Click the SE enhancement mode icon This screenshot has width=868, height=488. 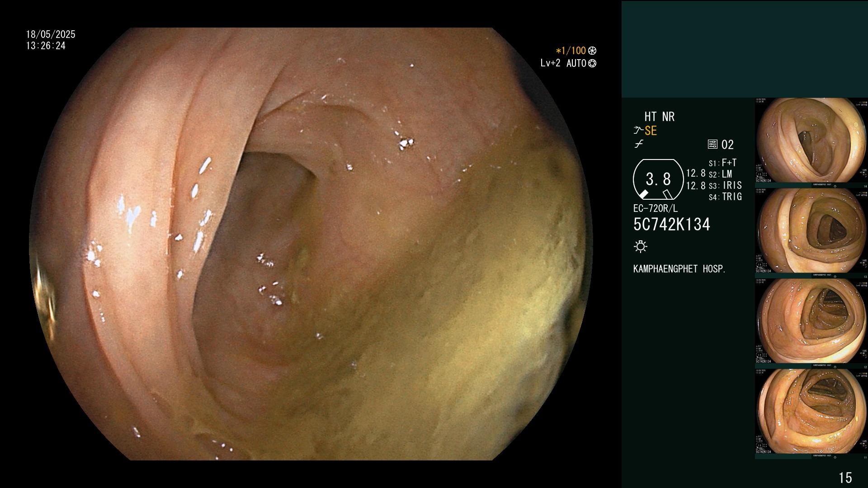point(638,131)
